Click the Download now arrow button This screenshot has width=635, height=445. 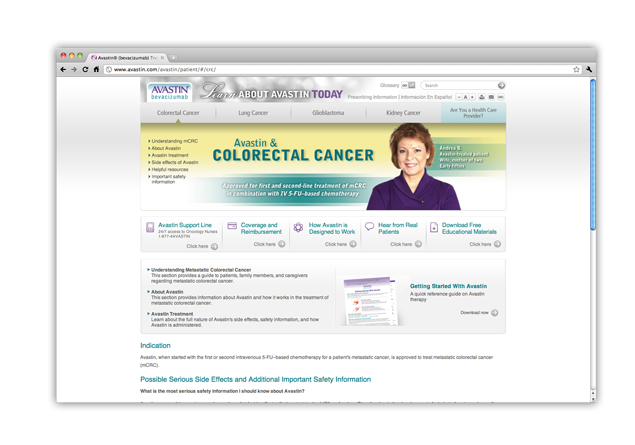tap(494, 313)
